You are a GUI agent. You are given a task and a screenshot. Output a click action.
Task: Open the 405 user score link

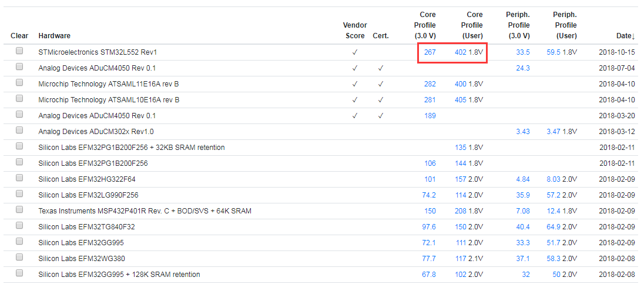coord(461,100)
